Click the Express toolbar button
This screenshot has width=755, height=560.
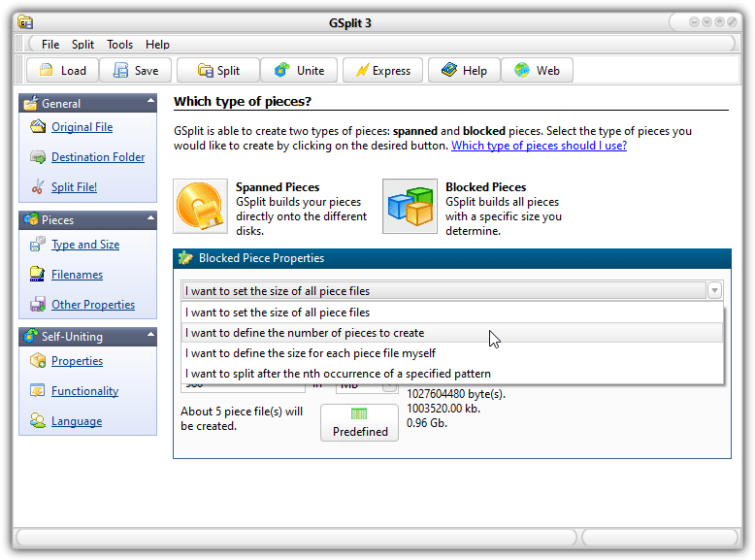pyautogui.click(x=382, y=70)
